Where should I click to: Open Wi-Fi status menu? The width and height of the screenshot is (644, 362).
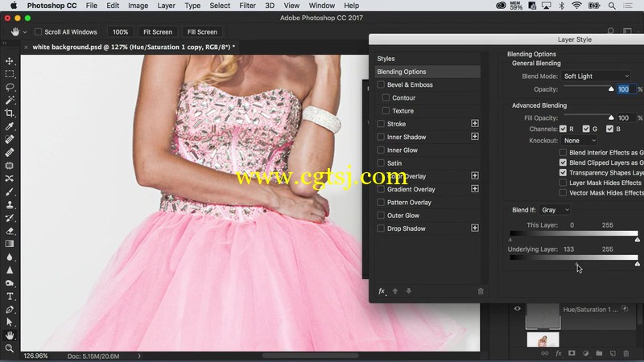pos(576,6)
